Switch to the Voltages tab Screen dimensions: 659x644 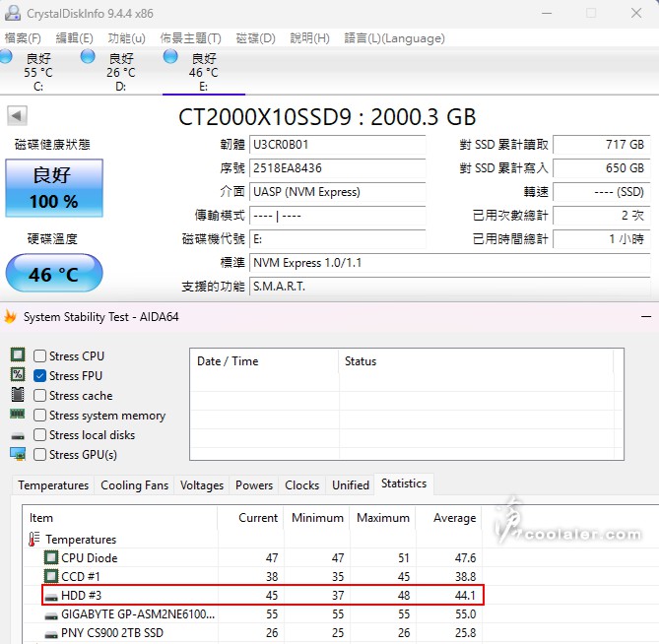coord(202,485)
